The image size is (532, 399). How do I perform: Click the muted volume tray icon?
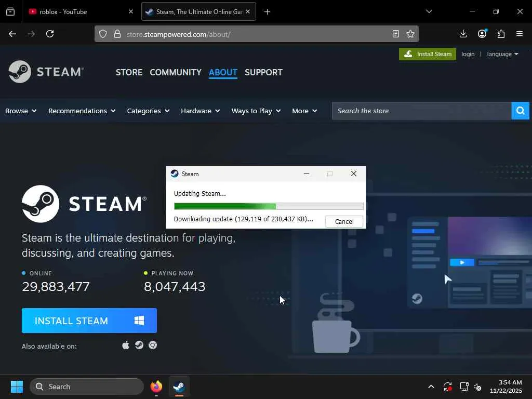click(x=478, y=387)
